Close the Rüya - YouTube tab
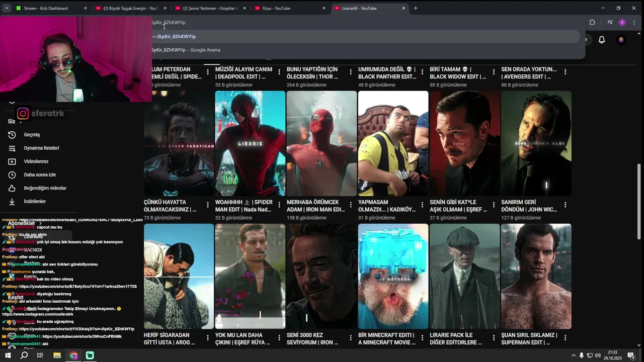 pyautogui.click(x=324, y=8)
